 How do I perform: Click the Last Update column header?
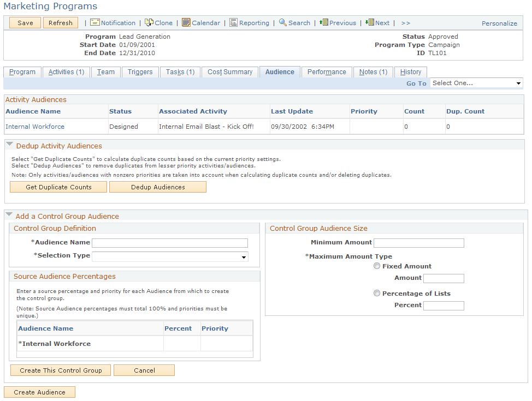[x=292, y=111]
